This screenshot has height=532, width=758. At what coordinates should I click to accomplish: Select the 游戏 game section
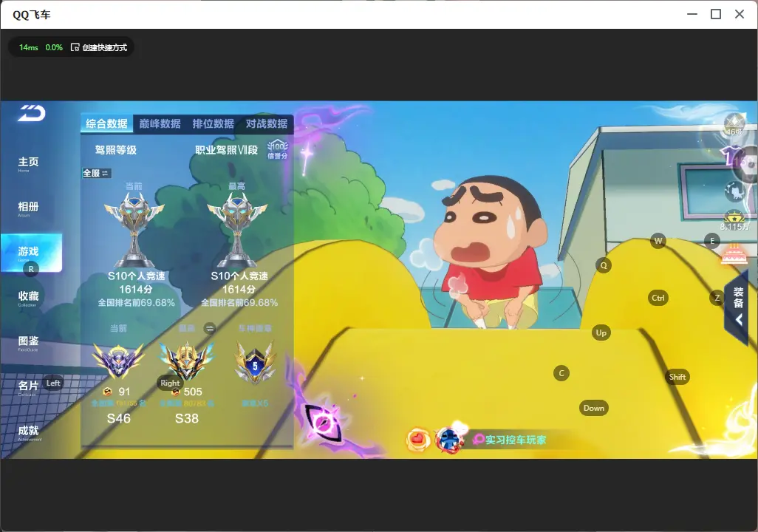click(32, 253)
